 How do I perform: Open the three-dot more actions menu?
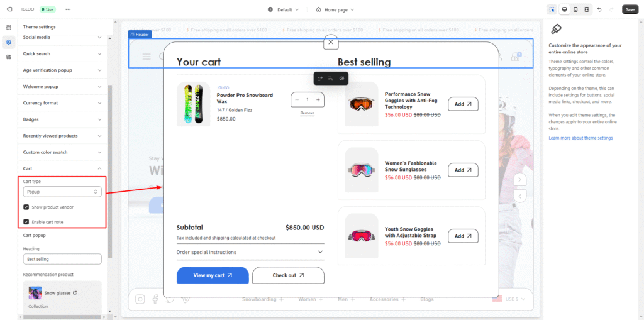(68, 9)
